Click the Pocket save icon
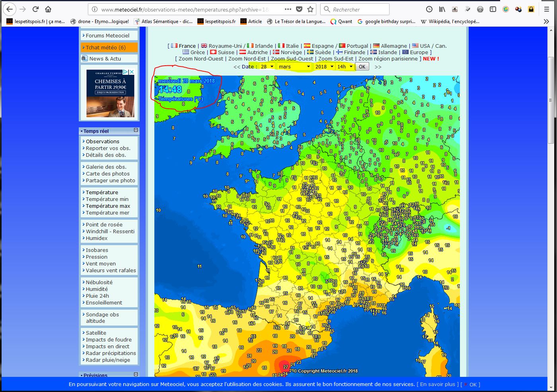Viewport: 557px width, 392px height. click(300, 9)
